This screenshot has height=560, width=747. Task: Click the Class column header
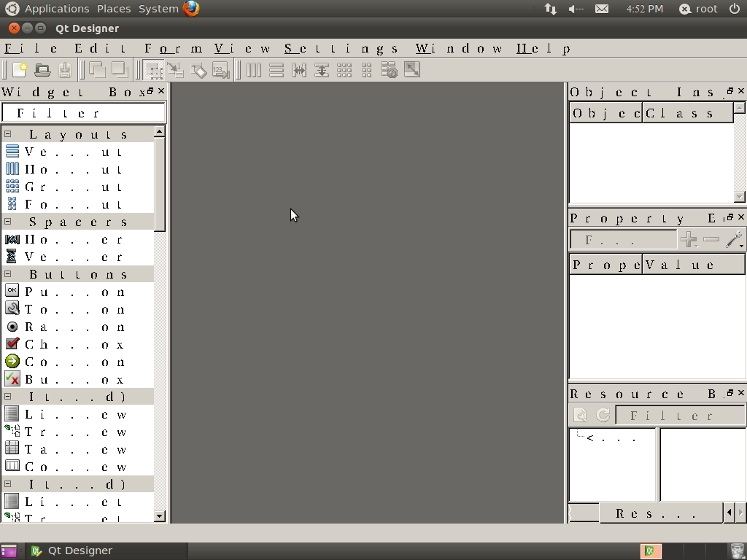687,113
